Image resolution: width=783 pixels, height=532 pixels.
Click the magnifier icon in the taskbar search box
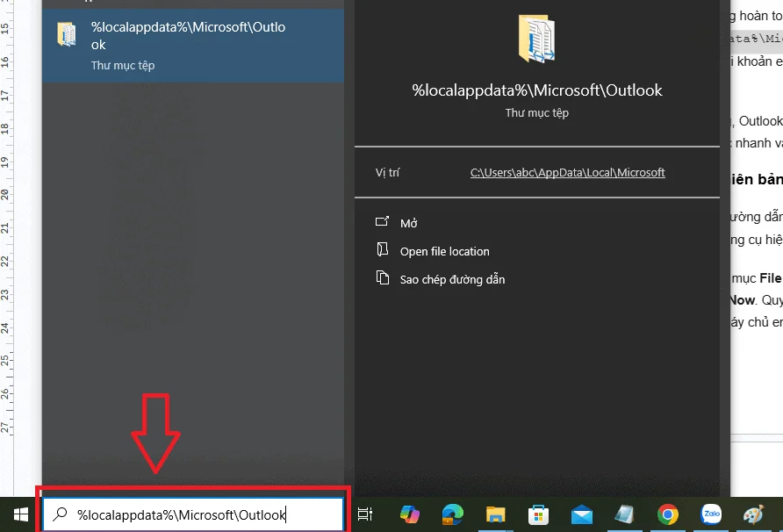(x=60, y=514)
